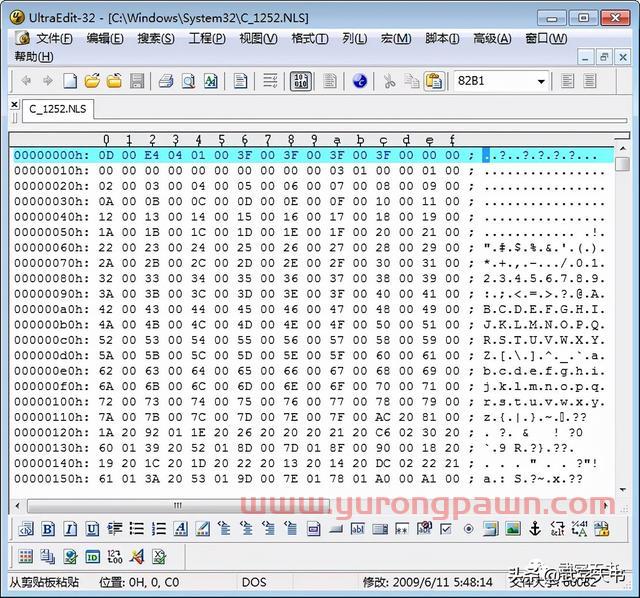
Task: Click ASCII text 'j.k.l.m.n.o.p.q.'
Action: [x=544, y=386]
